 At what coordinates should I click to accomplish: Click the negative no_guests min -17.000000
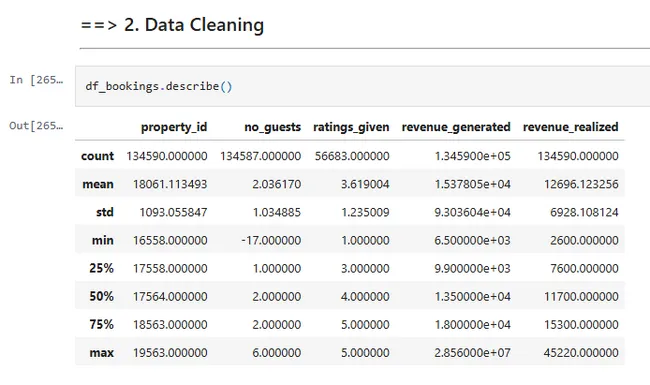(x=271, y=240)
